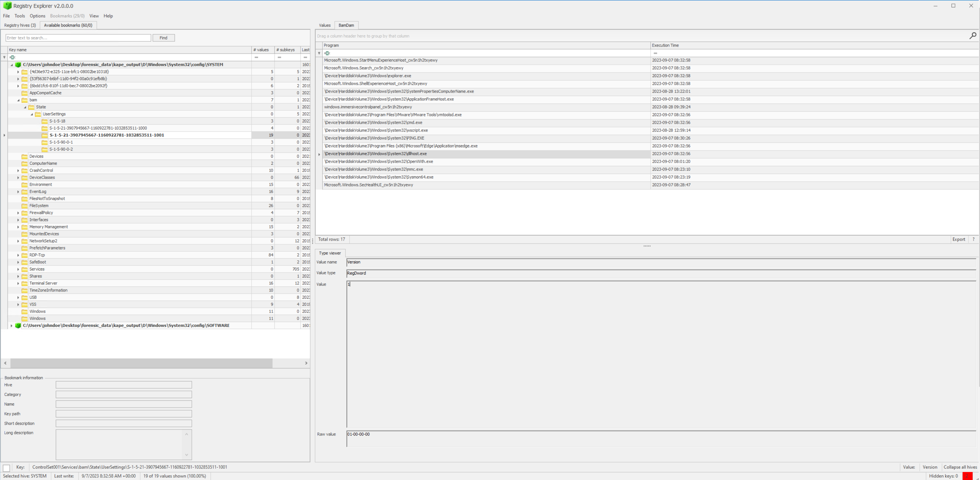This screenshot has width=980, height=480.
Task: Collapse the bam tree node
Action: pyautogui.click(x=18, y=100)
